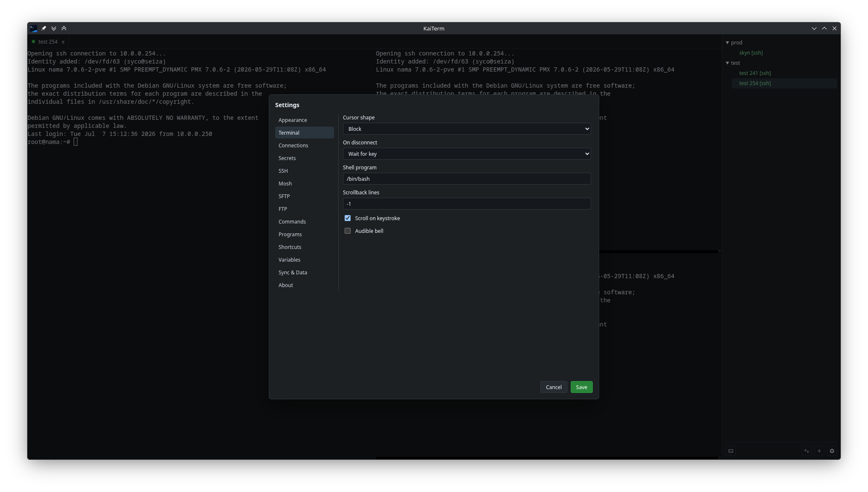Image resolution: width=868 pixels, height=492 pixels.
Task: Go to Mosh settings section
Action: 304,184
